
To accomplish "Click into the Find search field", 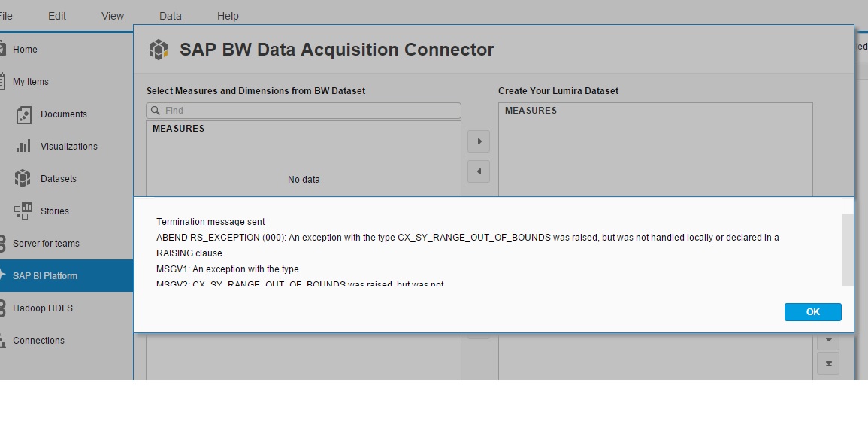I will click(304, 111).
